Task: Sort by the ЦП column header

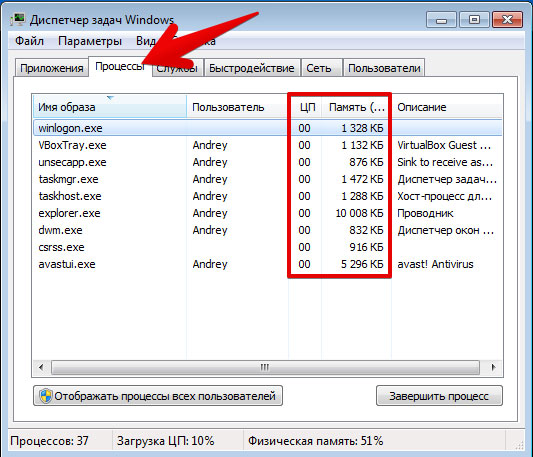Action: pyautogui.click(x=305, y=107)
